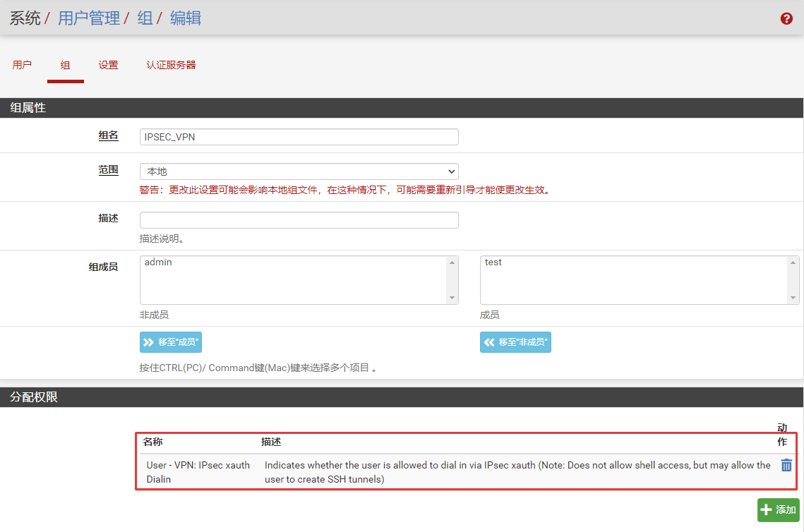Delete the IPsec xauth Dialin privilege

[x=786, y=466]
